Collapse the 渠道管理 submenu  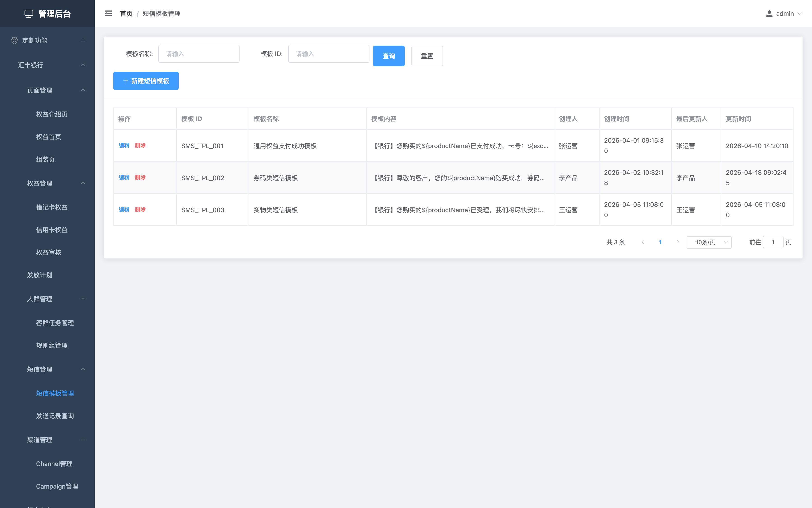[x=47, y=440]
